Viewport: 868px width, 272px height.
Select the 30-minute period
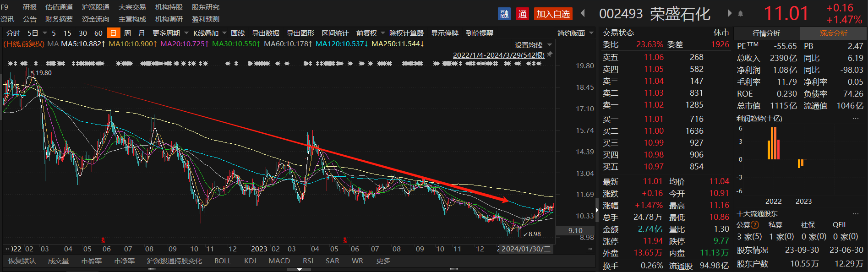[x=83, y=33]
